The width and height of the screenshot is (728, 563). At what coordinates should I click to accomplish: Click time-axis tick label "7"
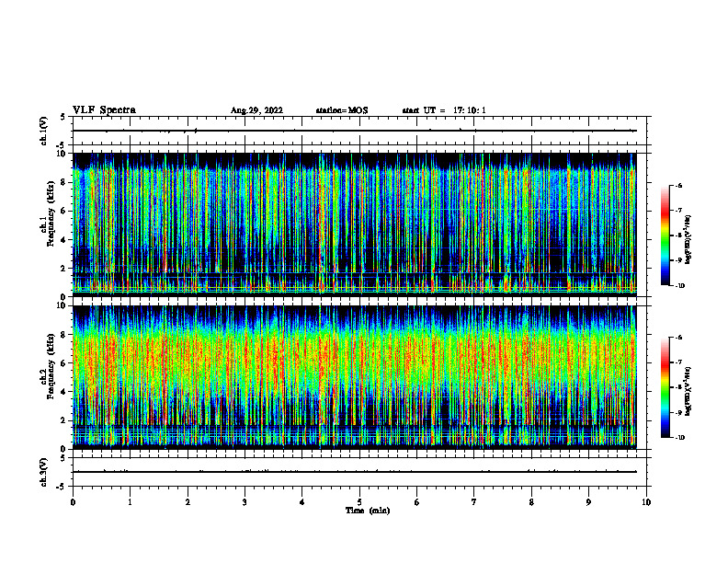(x=474, y=502)
